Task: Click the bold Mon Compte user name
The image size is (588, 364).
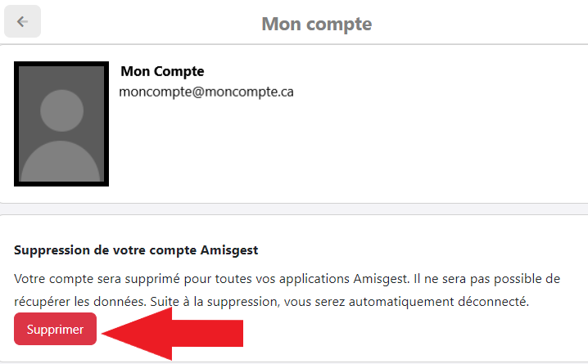Action: click(x=162, y=71)
